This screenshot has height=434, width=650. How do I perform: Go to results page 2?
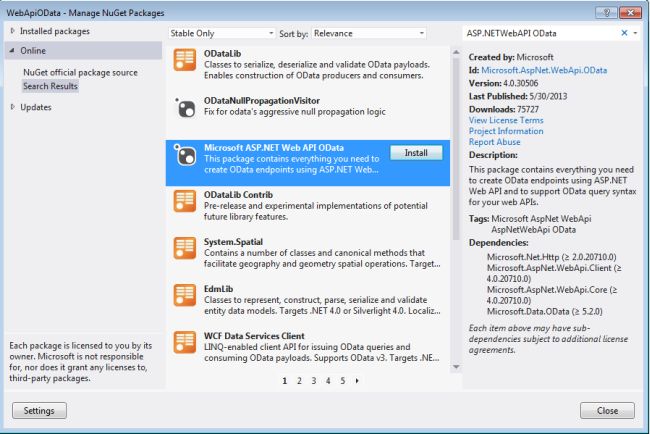[x=299, y=381]
